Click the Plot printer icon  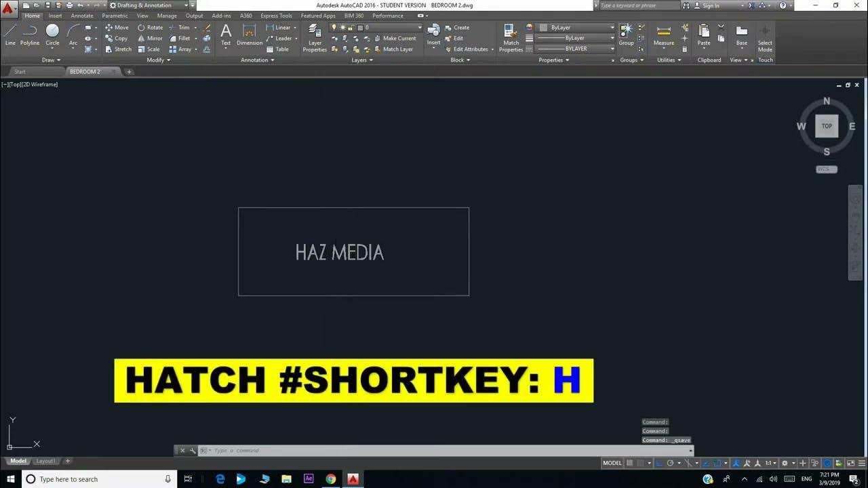(69, 5)
